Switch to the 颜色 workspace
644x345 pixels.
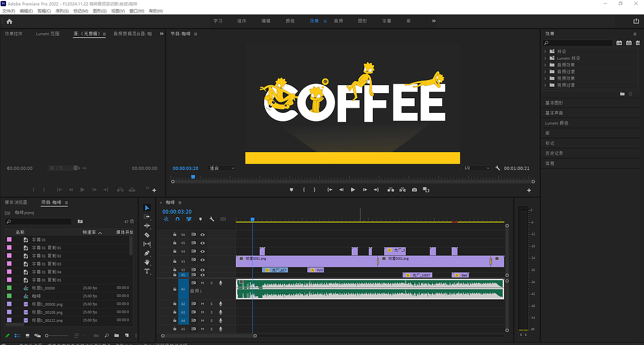[290, 21]
